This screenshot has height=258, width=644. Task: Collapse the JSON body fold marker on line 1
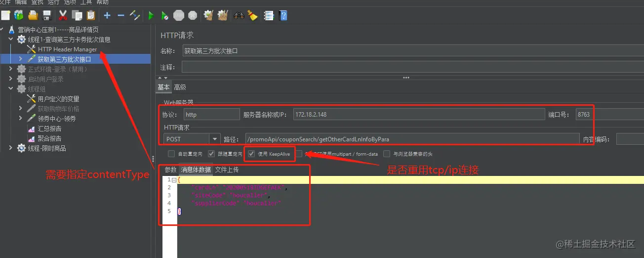pyautogui.click(x=174, y=179)
